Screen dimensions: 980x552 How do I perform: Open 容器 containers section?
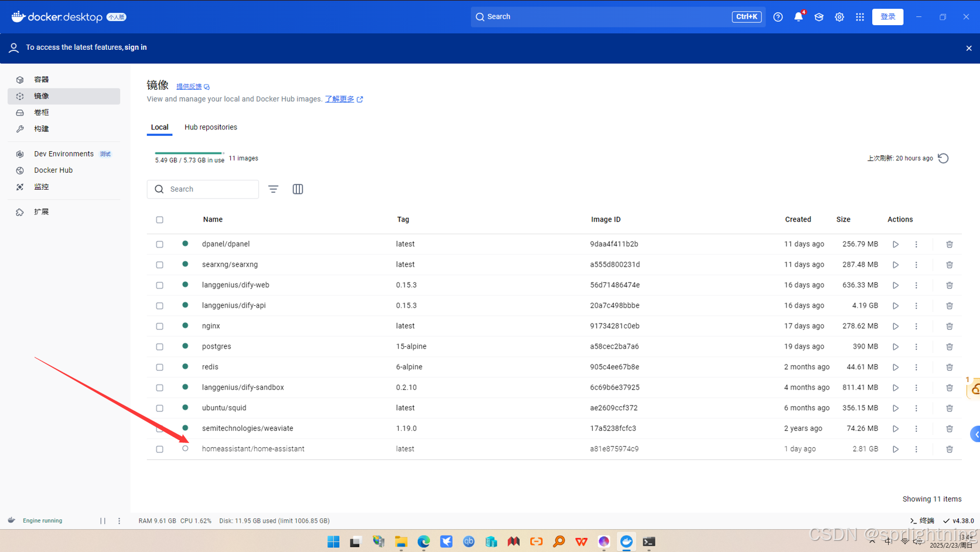point(64,80)
